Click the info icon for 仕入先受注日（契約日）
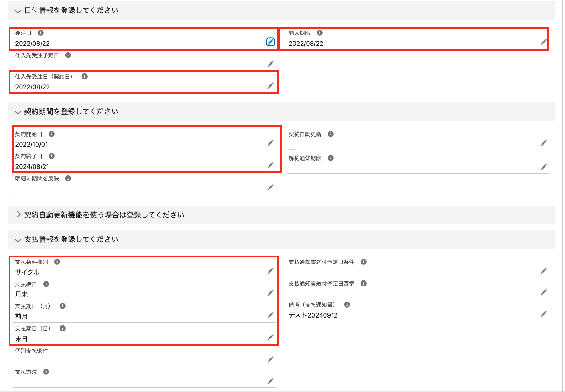 [84, 76]
